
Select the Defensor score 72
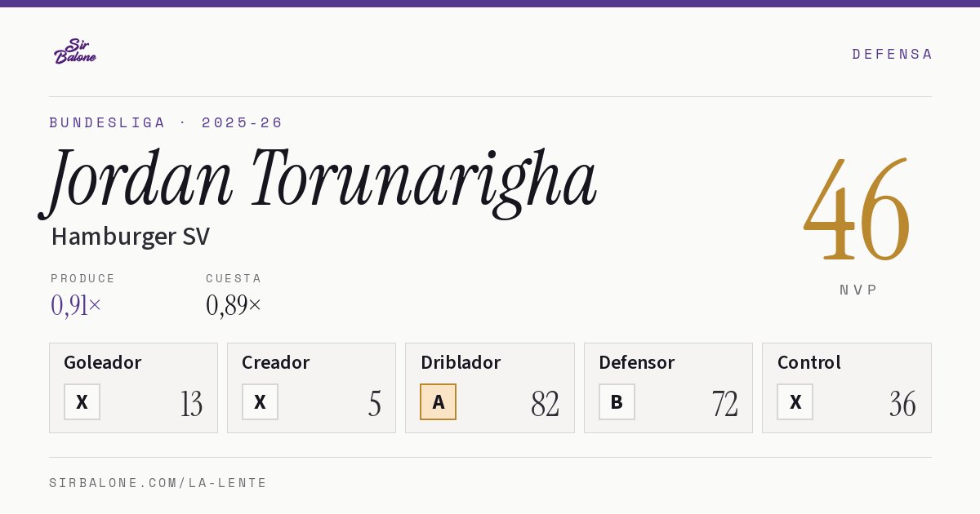[725, 404]
